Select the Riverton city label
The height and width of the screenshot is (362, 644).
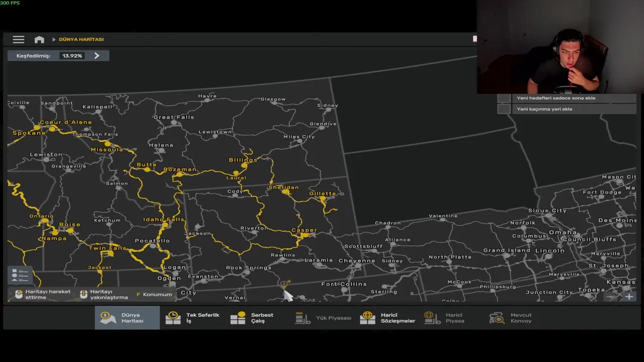click(254, 228)
